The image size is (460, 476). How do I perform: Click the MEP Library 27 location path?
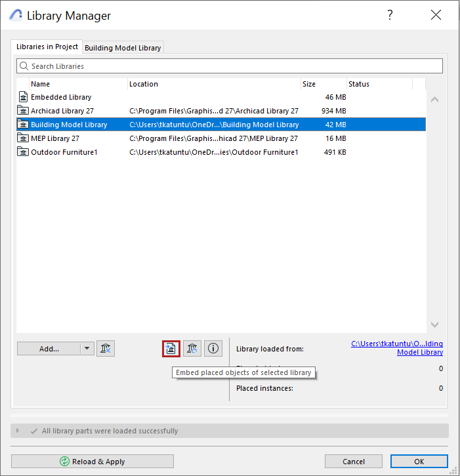(213, 138)
